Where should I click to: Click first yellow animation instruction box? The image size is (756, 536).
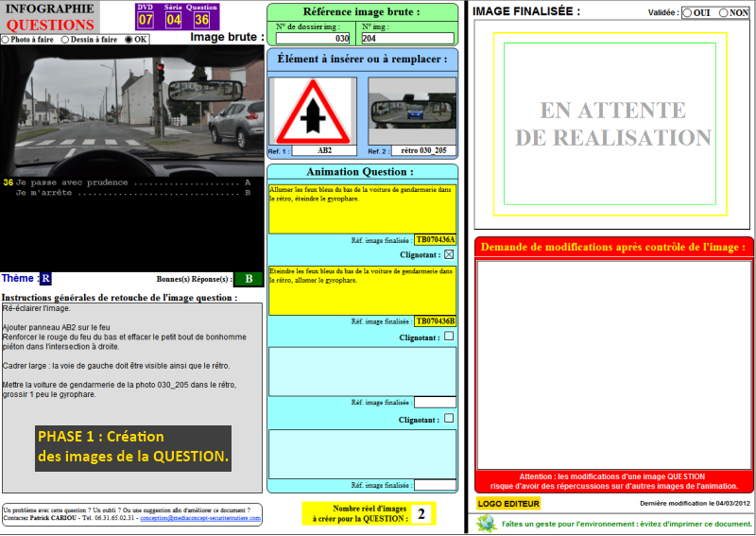[x=362, y=209]
